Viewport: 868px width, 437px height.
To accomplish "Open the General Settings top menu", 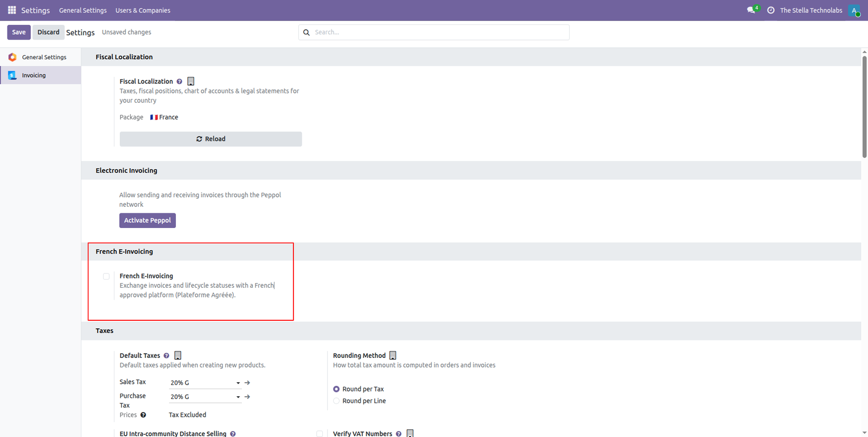I will coord(83,10).
